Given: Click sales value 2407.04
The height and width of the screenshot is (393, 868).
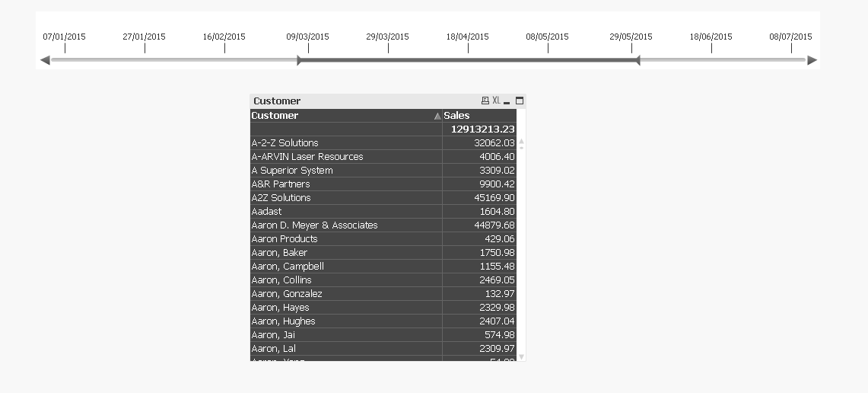Looking at the screenshot, I should (x=479, y=321).
